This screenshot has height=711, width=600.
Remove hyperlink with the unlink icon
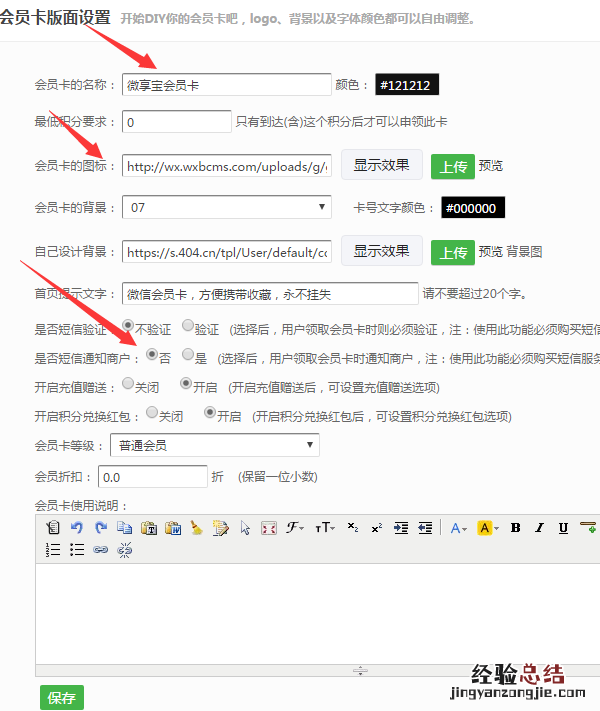coord(125,550)
